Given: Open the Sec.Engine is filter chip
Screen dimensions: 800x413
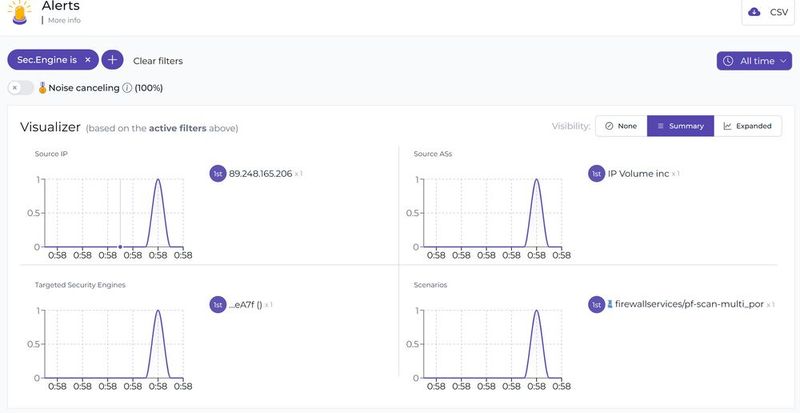Looking at the screenshot, I should (47, 60).
